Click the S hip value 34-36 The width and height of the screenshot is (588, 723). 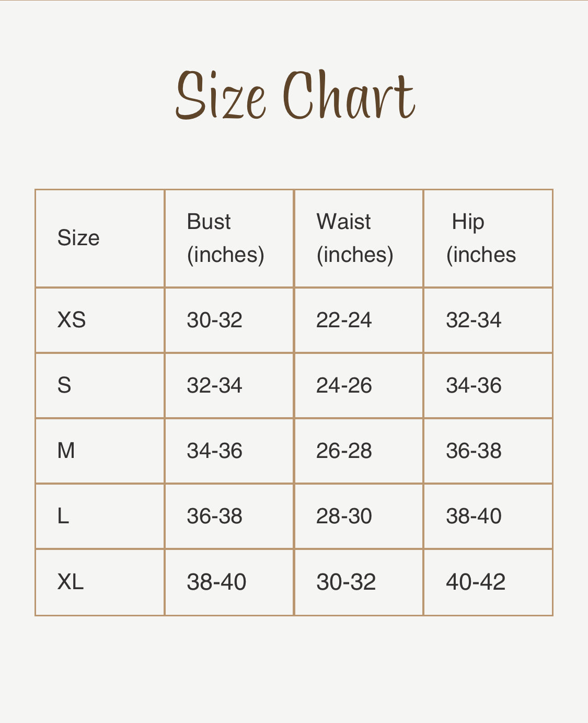(474, 385)
